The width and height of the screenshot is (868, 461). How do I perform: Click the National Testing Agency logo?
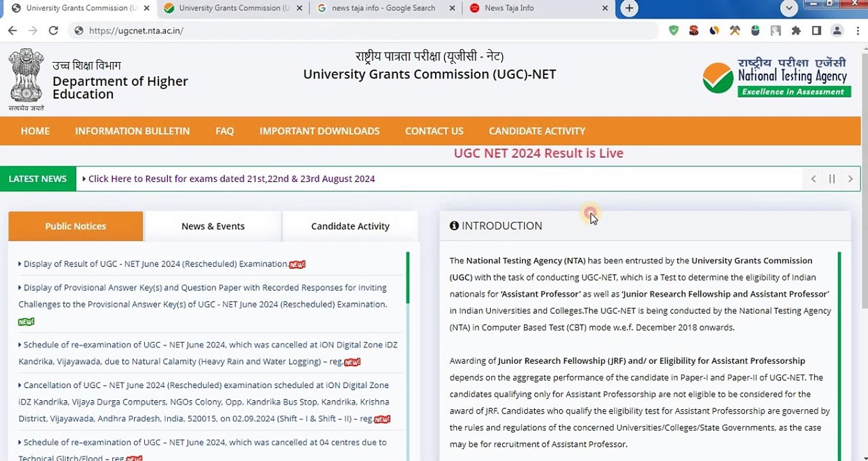(x=776, y=77)
